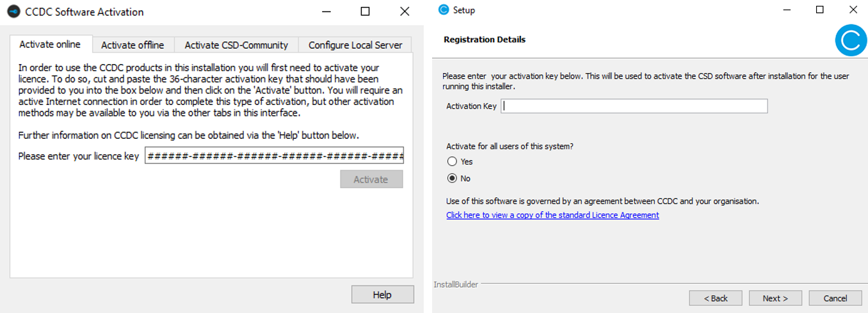The width and height of the screenshot is (868, 313).
Task: Open Help in the activation window
Action: click(382, 294)
